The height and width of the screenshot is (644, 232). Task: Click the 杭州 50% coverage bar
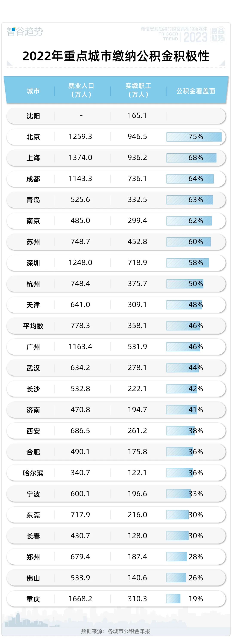click(x=185, y=284)
